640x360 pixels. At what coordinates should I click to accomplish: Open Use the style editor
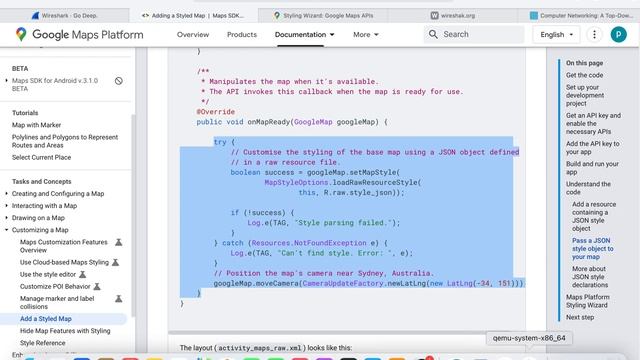[48, 275]
